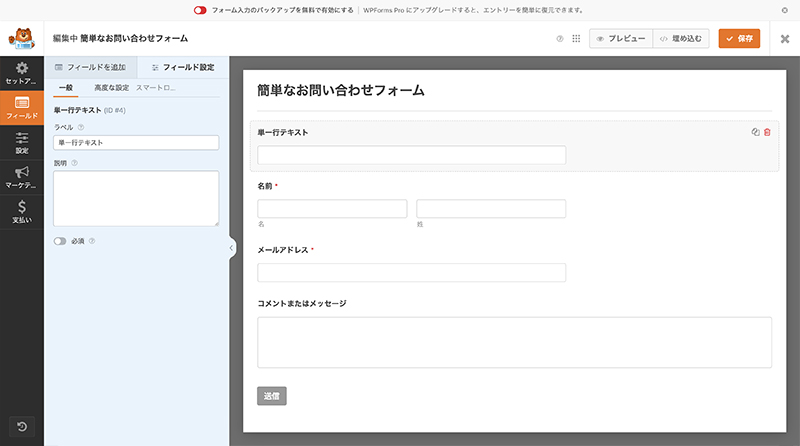Toggle the form entry backup switch in banner

pos(200,8)
